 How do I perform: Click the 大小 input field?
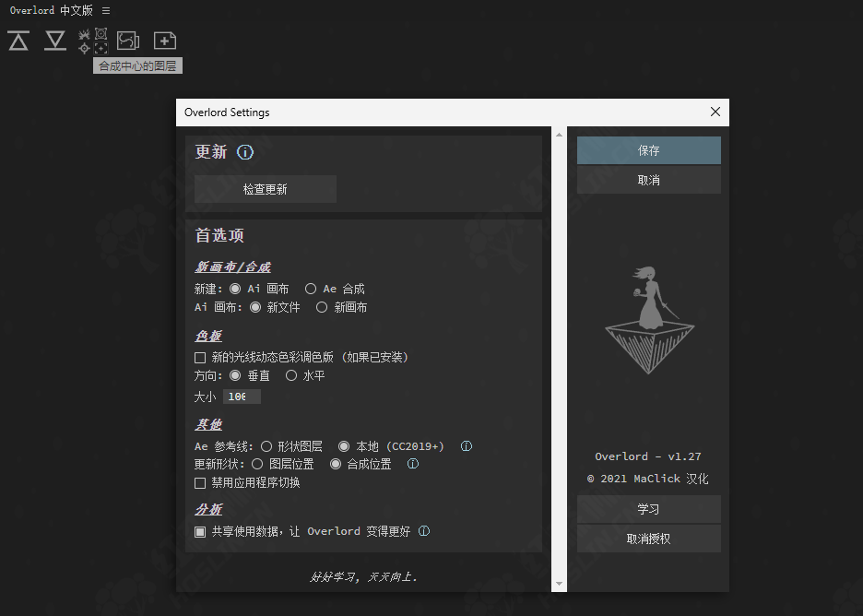click(242, 397)
